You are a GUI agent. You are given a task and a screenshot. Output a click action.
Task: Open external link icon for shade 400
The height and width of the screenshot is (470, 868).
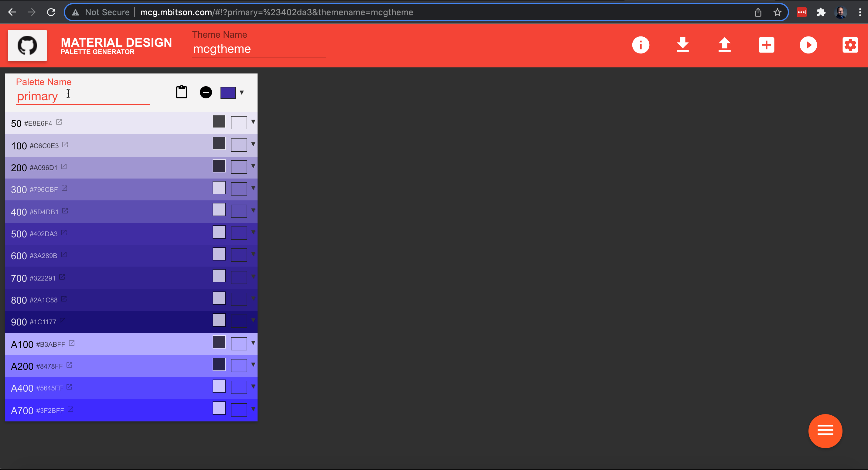pos(65,211)
